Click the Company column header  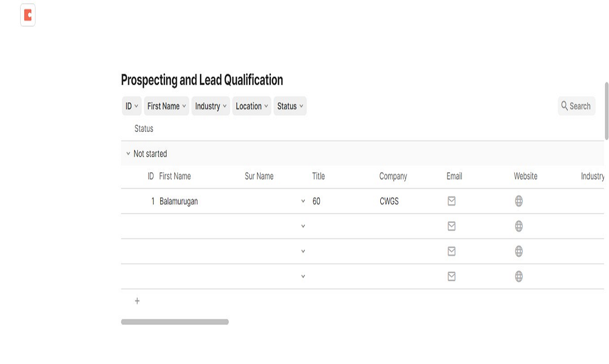click(x=393, y=176)
